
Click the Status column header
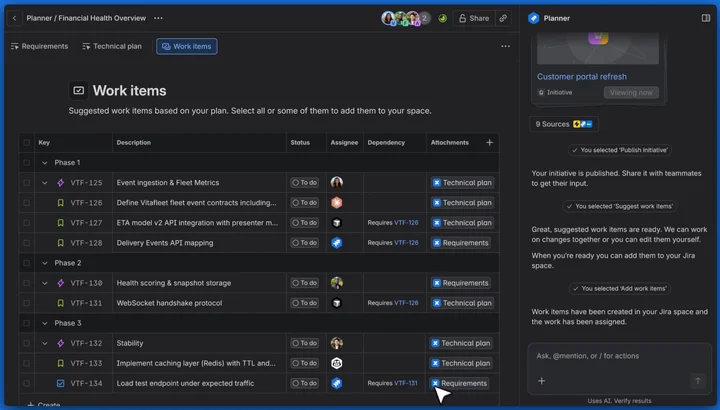tap(300, 142)
